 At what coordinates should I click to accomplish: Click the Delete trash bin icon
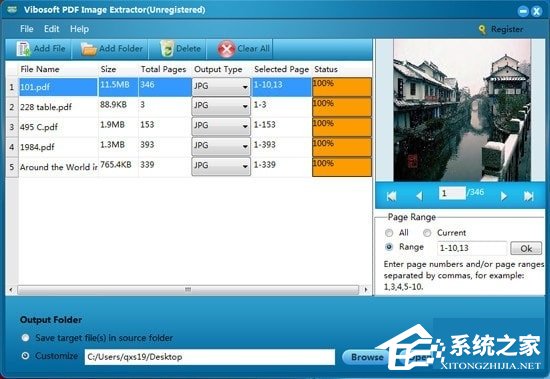point(167,49)
